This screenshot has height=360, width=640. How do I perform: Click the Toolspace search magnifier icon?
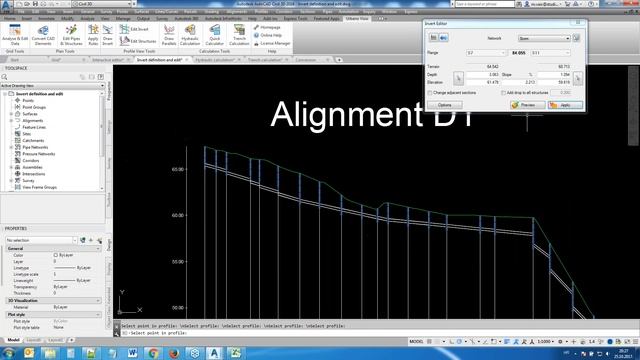(x=4, y=77)
